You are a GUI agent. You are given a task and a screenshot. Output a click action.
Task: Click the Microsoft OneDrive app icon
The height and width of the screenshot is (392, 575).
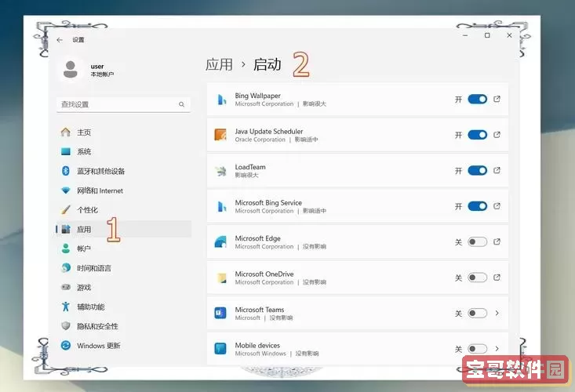click(x=220, y=278)
